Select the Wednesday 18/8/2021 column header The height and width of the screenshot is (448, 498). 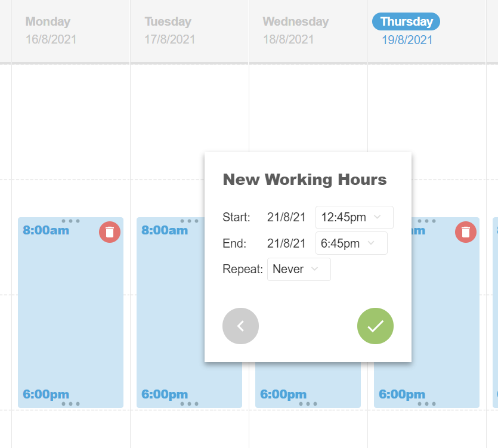295,30
